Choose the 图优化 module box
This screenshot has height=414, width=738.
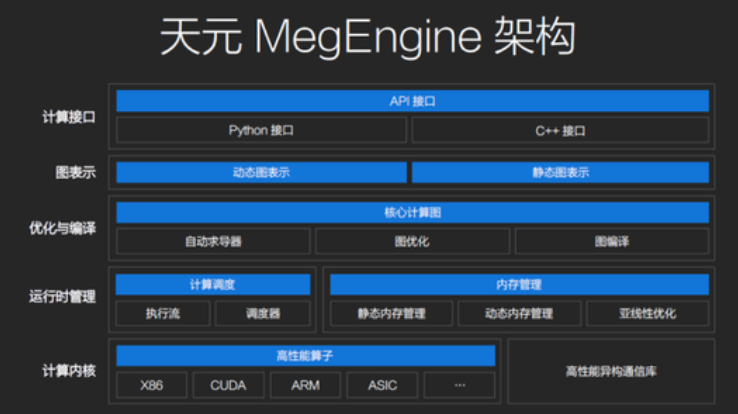[x=412, y=241]
